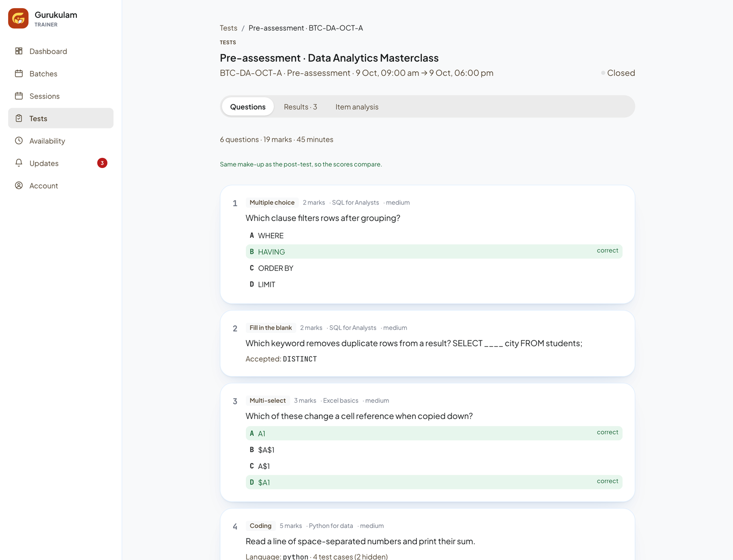The height and width of the screenshot is (560, 733).
Task: Click option C A$1
Action: (434, 466)
